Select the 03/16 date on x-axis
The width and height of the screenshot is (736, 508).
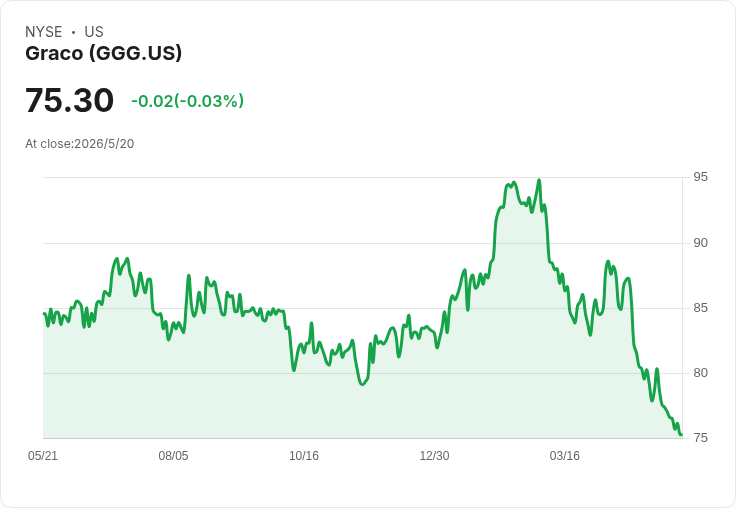point(565,456)
